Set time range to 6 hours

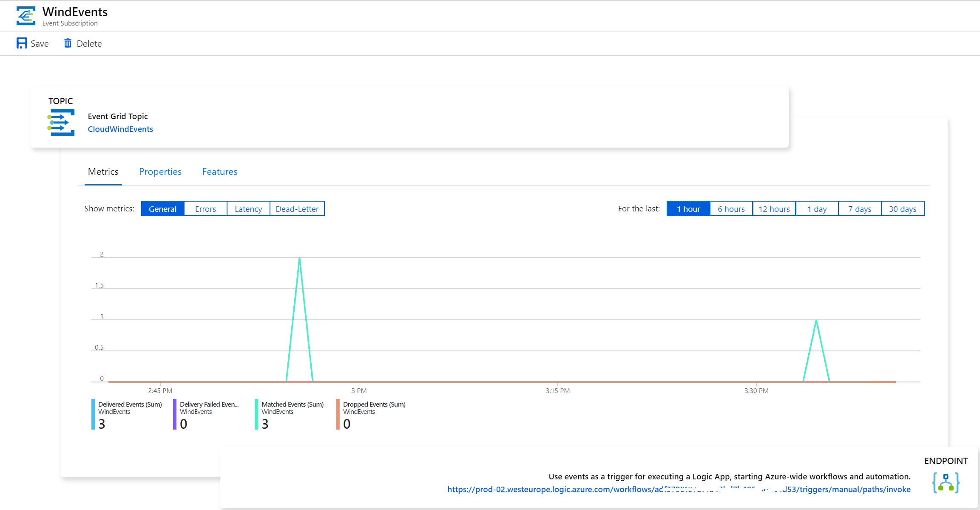731,209
